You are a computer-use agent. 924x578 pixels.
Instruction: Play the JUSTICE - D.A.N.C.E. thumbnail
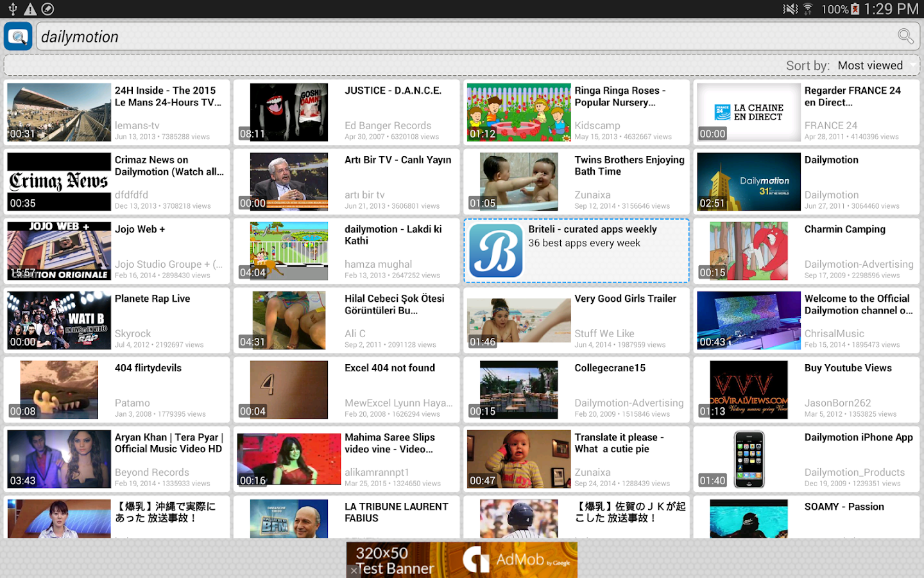[289, 112]
